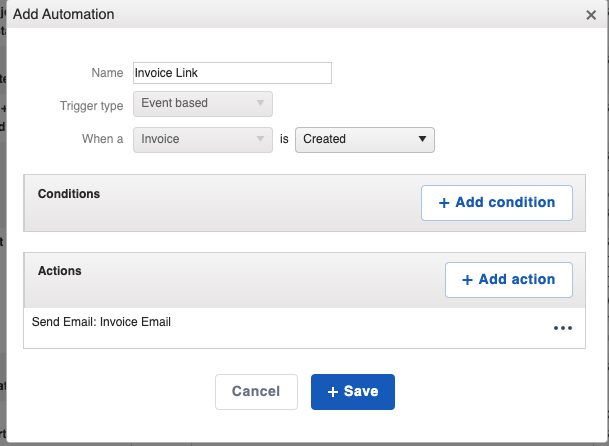Click the Add Automation dialog title
The image size is (609, 446).
pyautogui.click(x=64, y=15)
